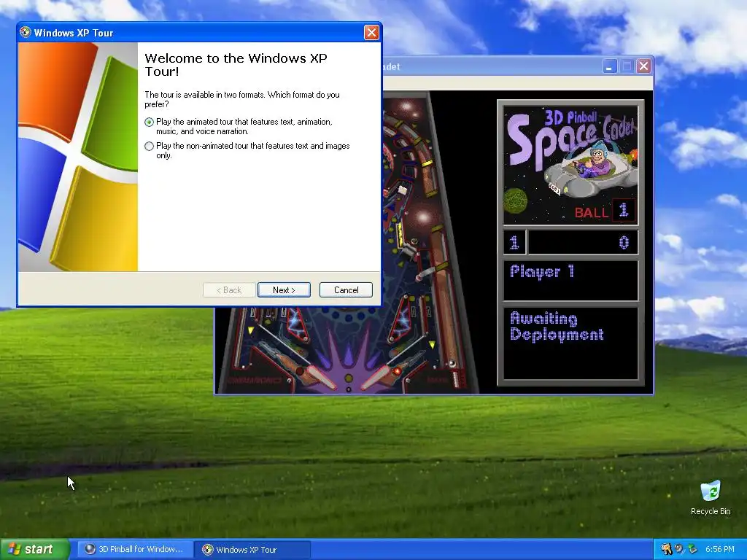Click the Windows activation keys tray icon
The height and width of the screenshot is (560, 747).
(667, 549)
